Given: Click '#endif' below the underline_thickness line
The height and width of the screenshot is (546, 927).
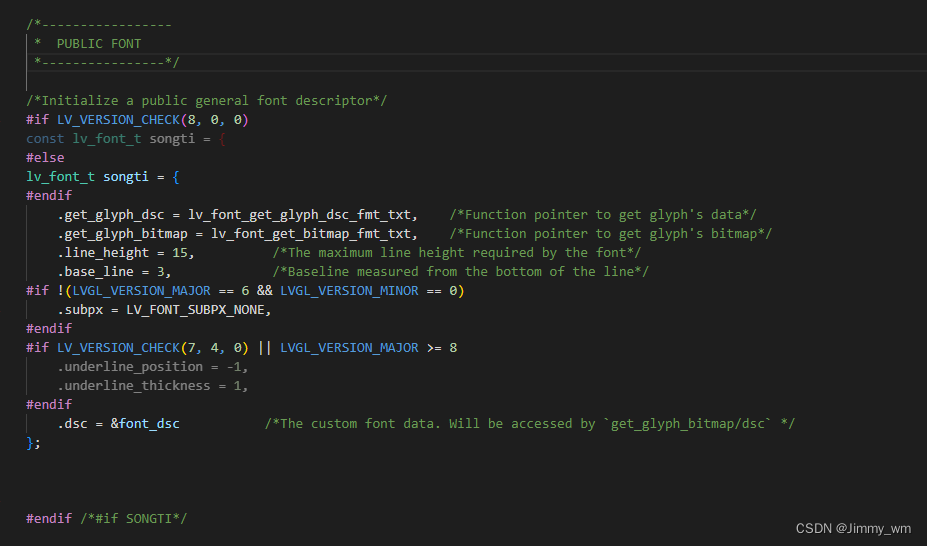Looking at the screenshot, I should [49, 405].
